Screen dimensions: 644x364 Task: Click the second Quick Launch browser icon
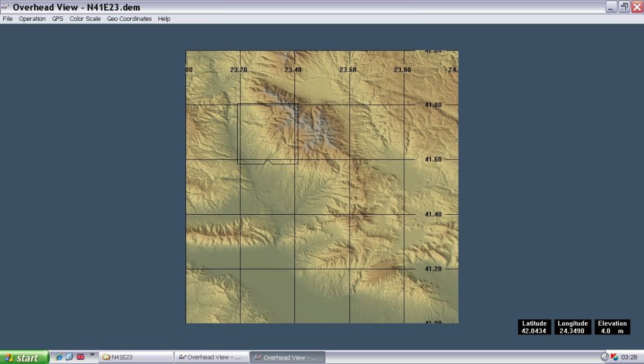[69, 357]
